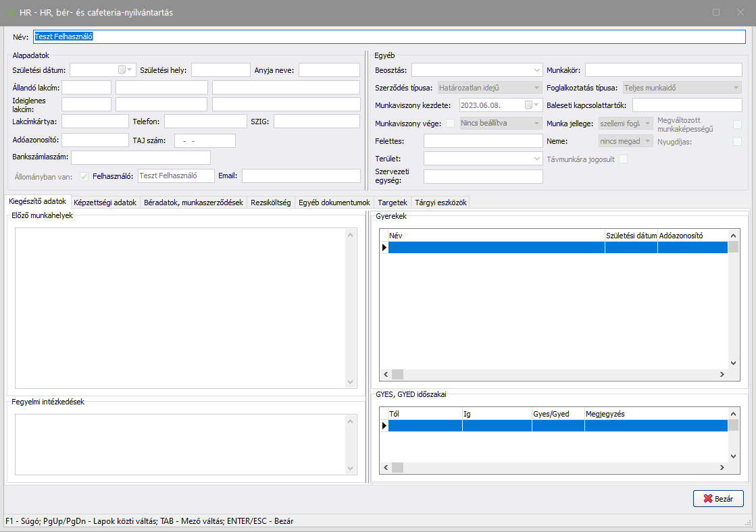Toggle the Munkaviszony vége checkbox
The image size is (756, 532).
[x=451, y=123]
